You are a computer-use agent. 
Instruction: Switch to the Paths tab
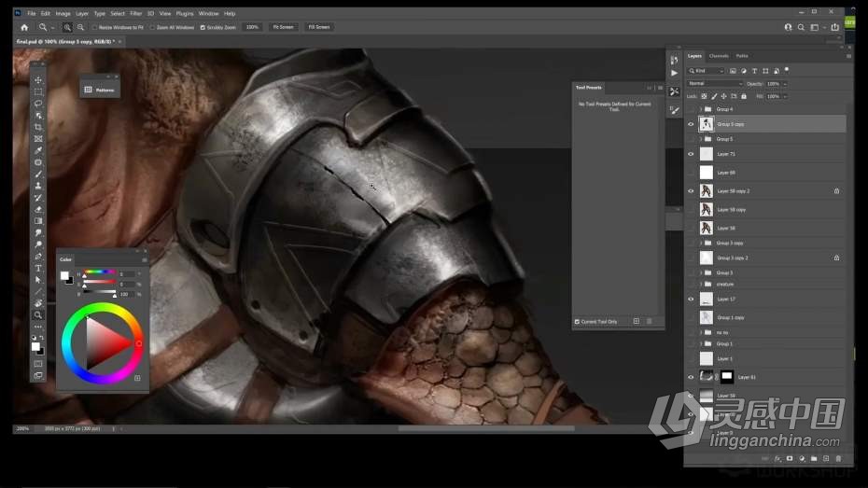pyautogui.click(x=742, y=56)
